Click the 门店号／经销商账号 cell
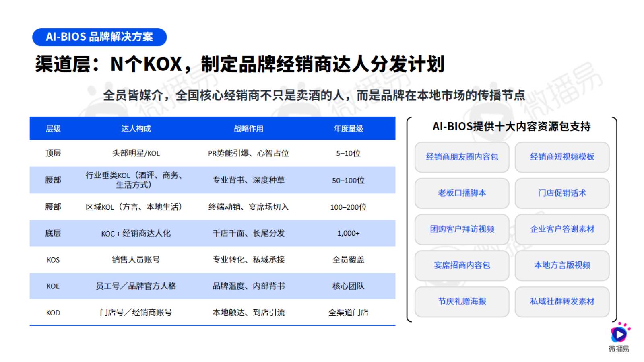Image resolution: width=644 pixels, height=362 pixels. [x=136, y=313]
